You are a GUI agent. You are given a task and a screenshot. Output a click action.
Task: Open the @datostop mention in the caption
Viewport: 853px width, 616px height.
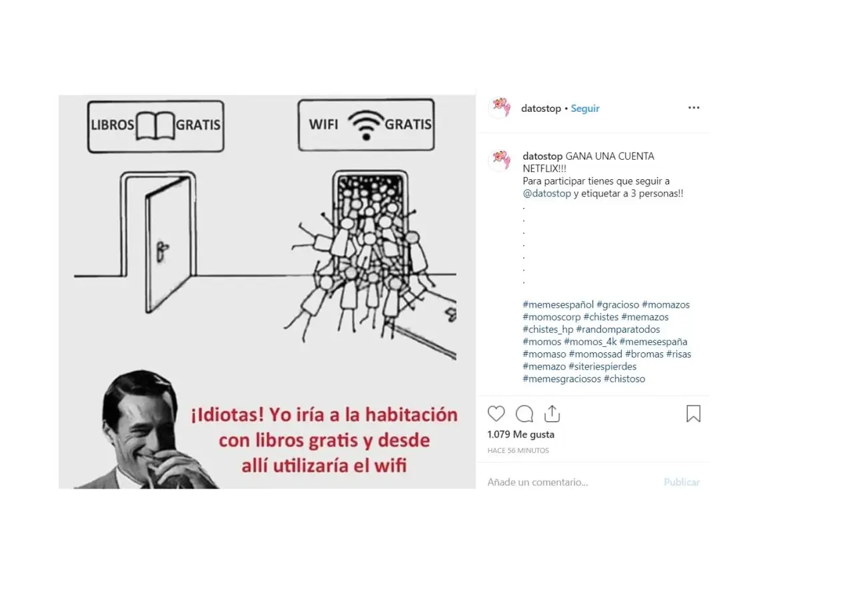547,194
